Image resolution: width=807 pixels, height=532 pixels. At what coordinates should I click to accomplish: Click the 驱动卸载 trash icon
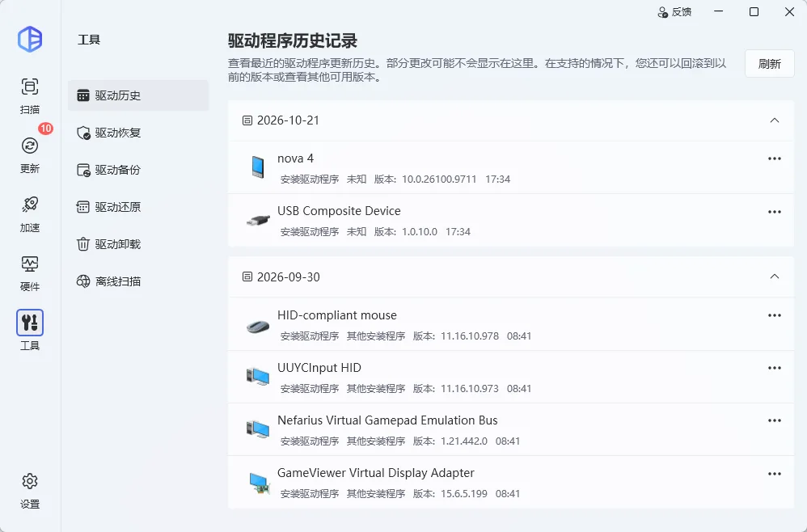pyautogui.click(x=82, y=244)
